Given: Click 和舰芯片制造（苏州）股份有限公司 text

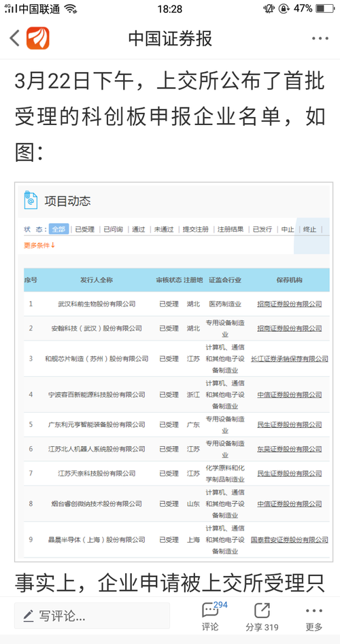Looking at the screenshot, I should click(97, 358).
